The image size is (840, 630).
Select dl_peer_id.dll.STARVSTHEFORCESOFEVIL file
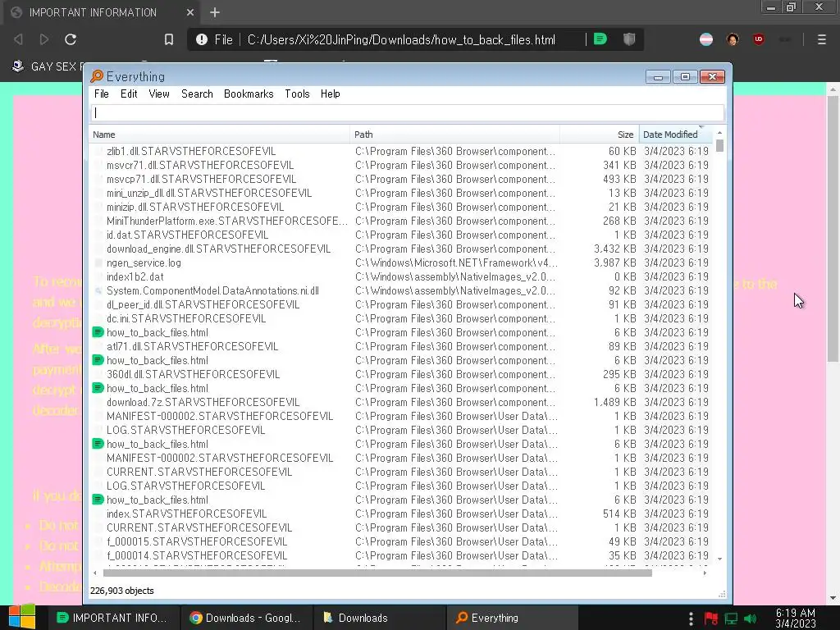pos(203,305)
